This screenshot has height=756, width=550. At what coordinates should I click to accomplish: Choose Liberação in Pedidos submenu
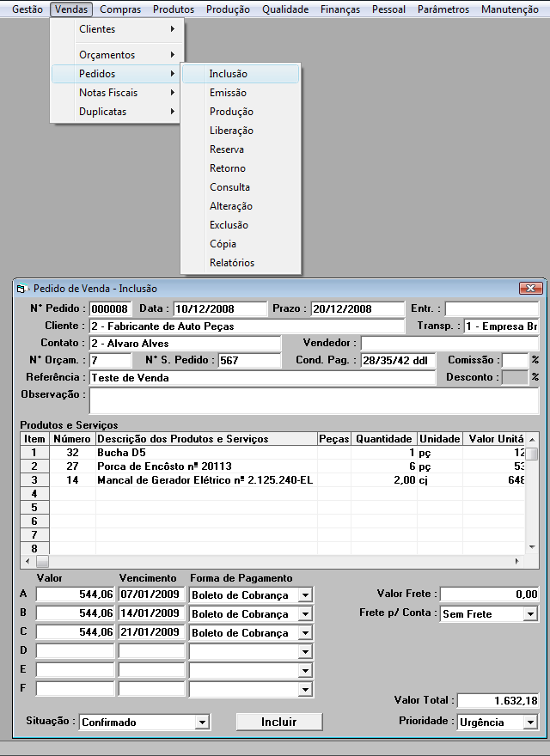point(241,131)
